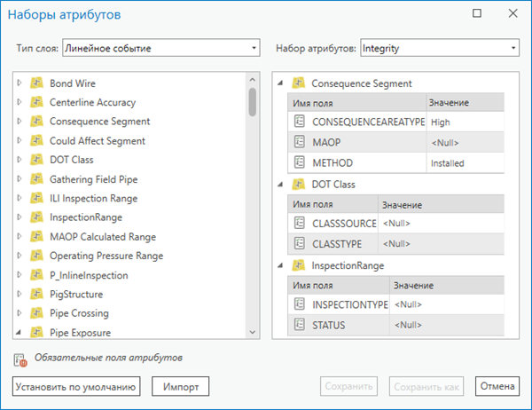Select the Pipe Crossing tree item
The height and width of the screenshot is (410, 532).
(x=79, y=313)
